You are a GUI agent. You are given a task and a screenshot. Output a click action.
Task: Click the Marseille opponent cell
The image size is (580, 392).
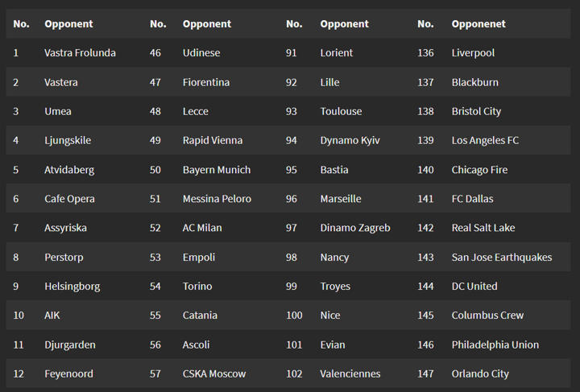pyautogui.click(x=341, y=199)
